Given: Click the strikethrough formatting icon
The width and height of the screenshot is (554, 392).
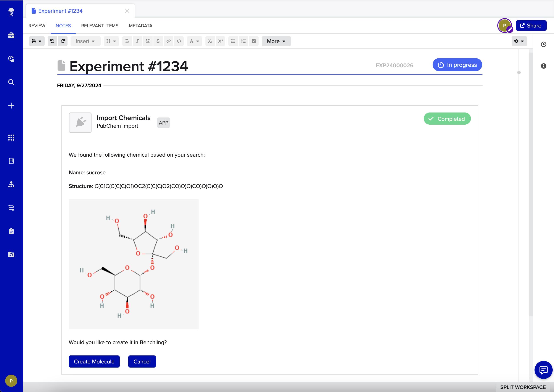Looking at the screenshot, I should click(x=158, y=41).
